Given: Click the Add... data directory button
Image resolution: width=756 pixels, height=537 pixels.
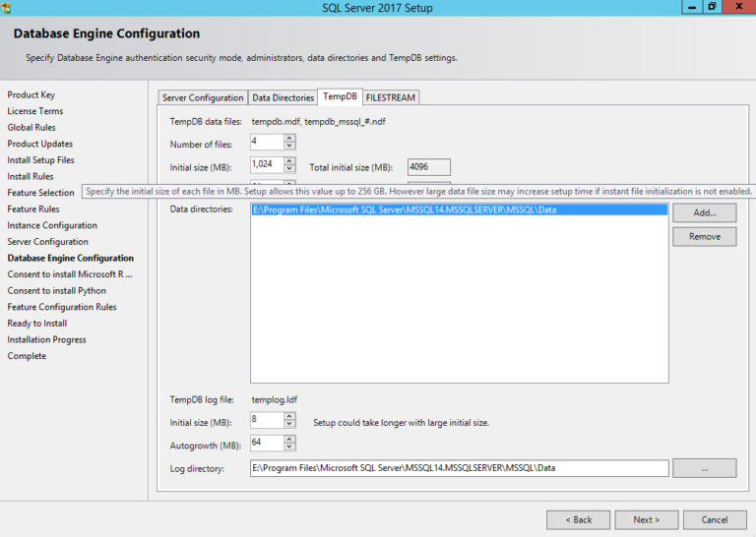Looking at the screenshot, I should click(x=705, y=212).
